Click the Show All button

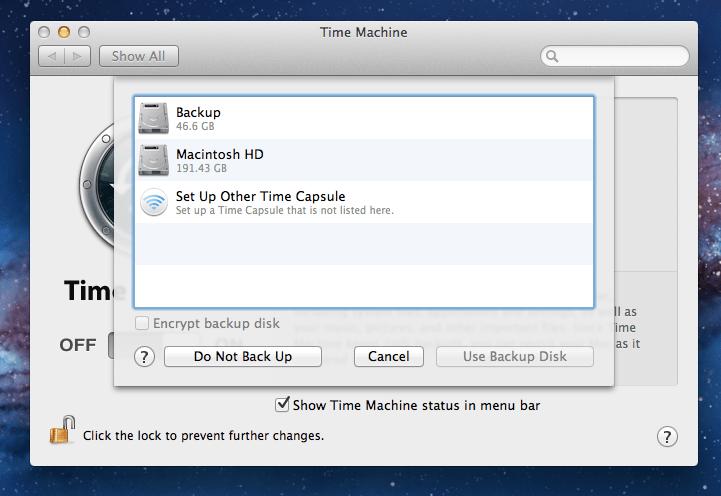click(138, 56)
